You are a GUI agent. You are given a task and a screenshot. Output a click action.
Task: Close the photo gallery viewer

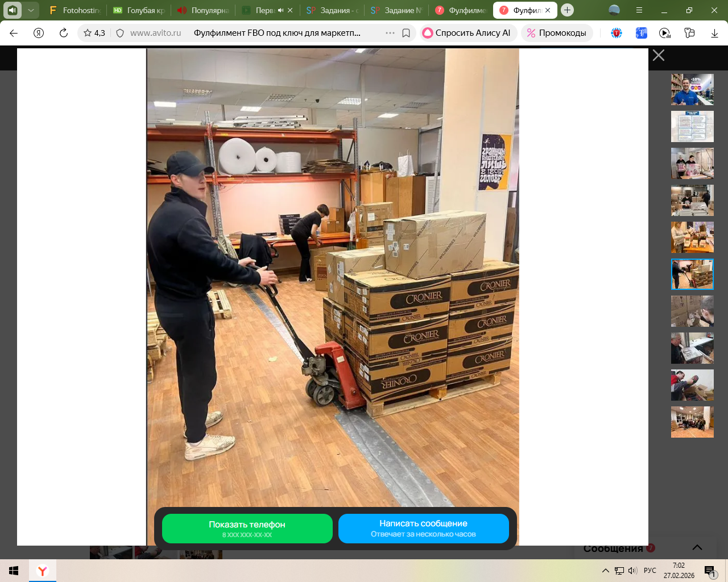(x=659, y=55)
